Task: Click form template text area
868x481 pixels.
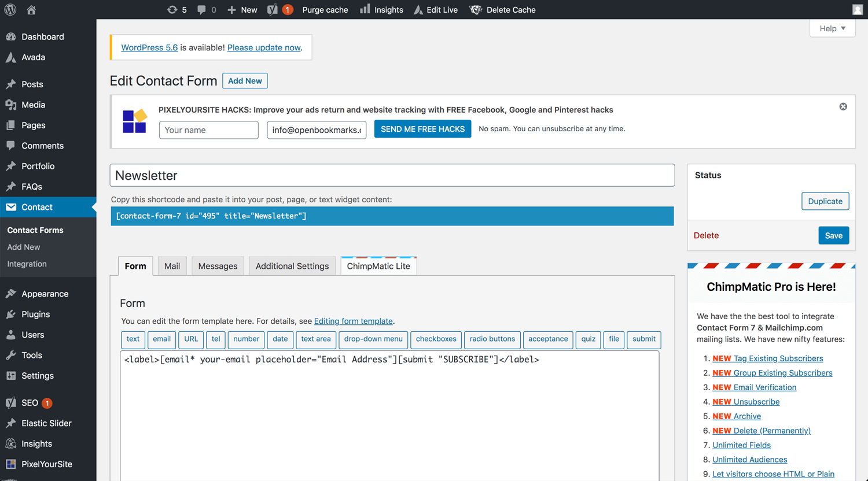Action: (389, 416)
